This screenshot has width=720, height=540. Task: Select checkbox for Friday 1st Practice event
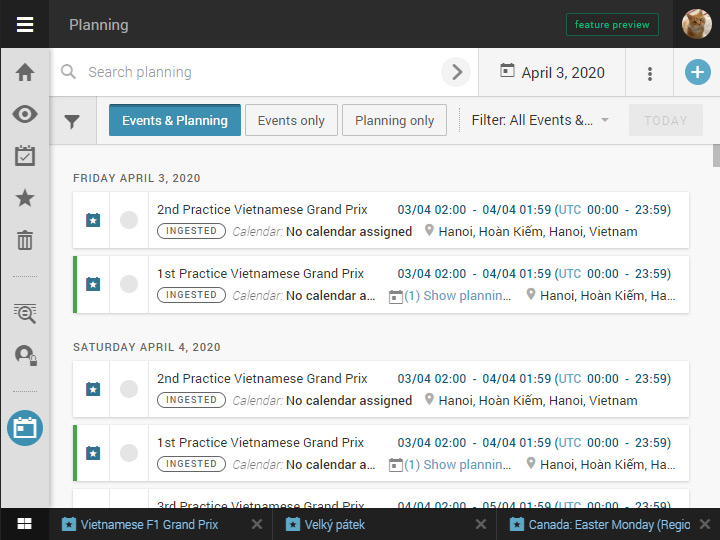tap(129, 284)
